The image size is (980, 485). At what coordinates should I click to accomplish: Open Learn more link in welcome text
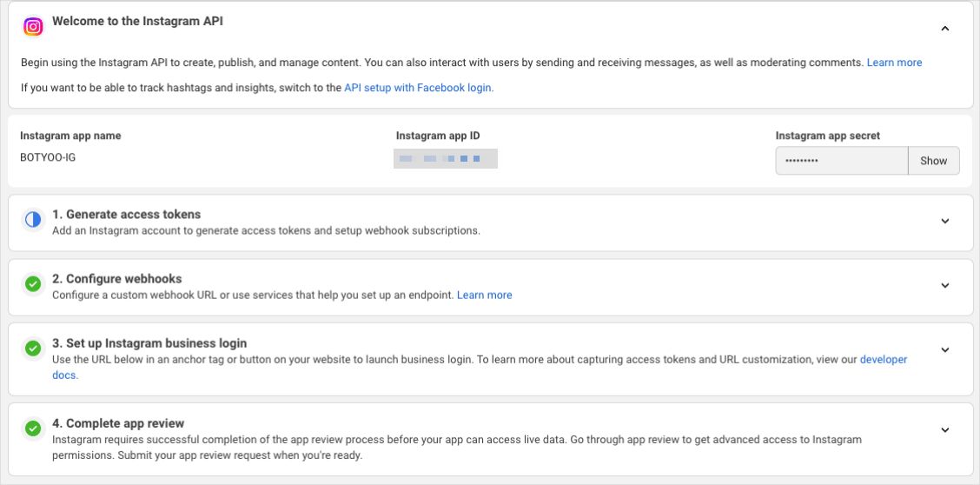tap(894, 63)
